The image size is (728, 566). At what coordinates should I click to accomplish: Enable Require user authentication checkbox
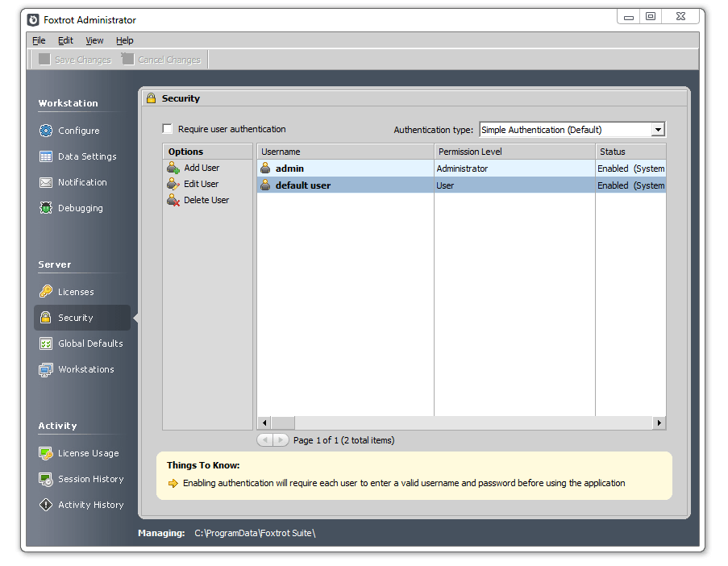(x=168, y=129)
